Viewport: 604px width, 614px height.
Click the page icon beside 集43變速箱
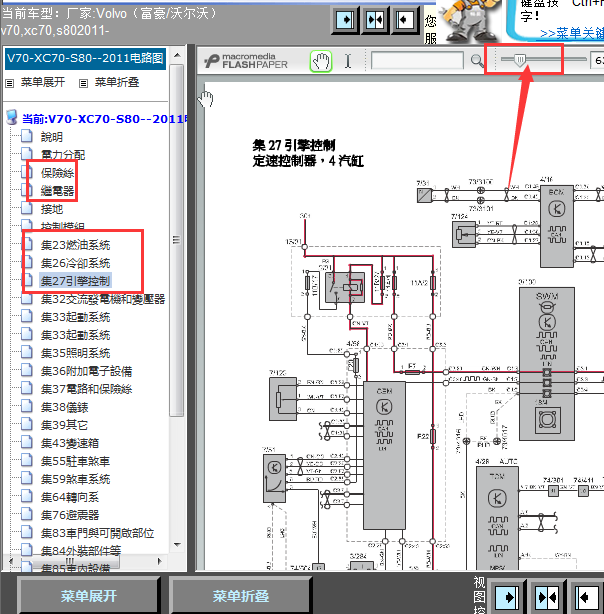coord(27,442)
